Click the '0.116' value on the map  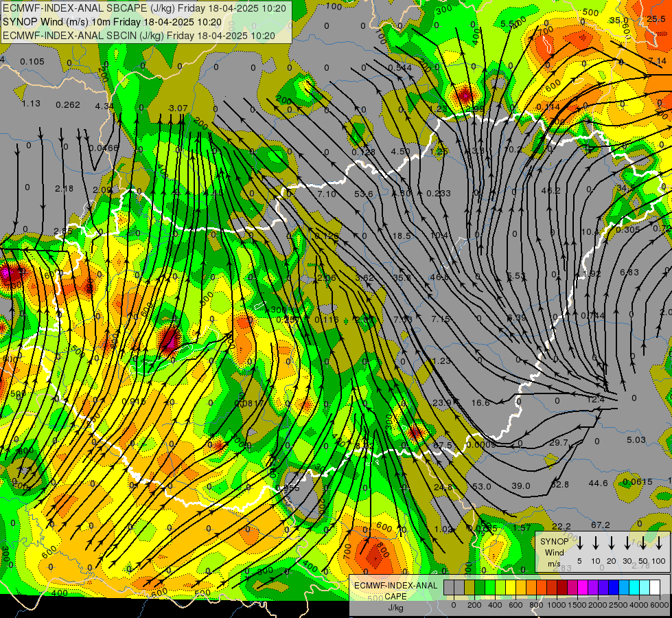(x=327, y=319)
